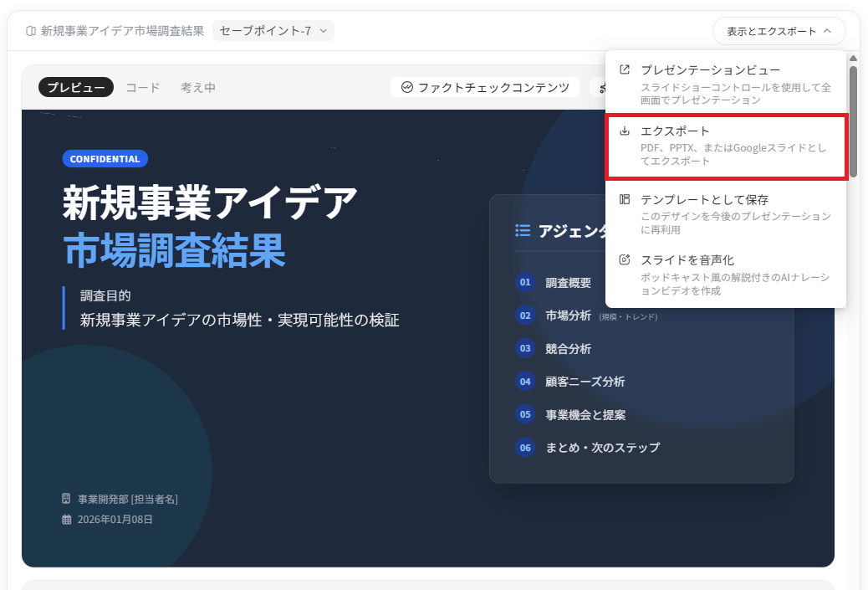
Task: Open the セーブポイント-7 dropdown
Action: 273,31
